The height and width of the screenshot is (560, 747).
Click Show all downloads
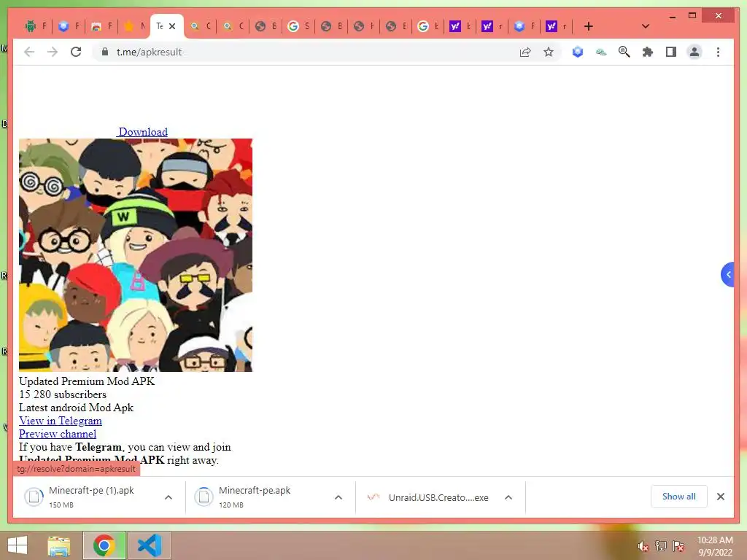click(x=679, y=497)
